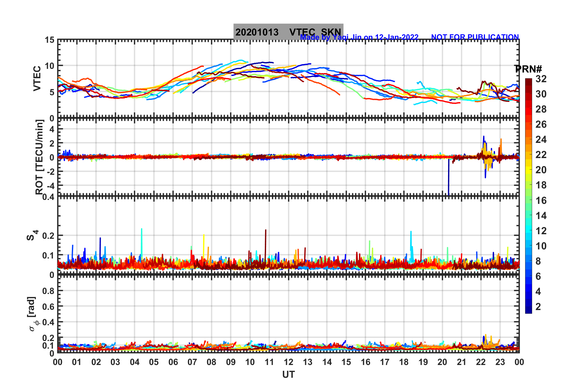Click the ROT [TECU/min] y-axis label
The image size is (577, 392).
click(x=39, y=157)
